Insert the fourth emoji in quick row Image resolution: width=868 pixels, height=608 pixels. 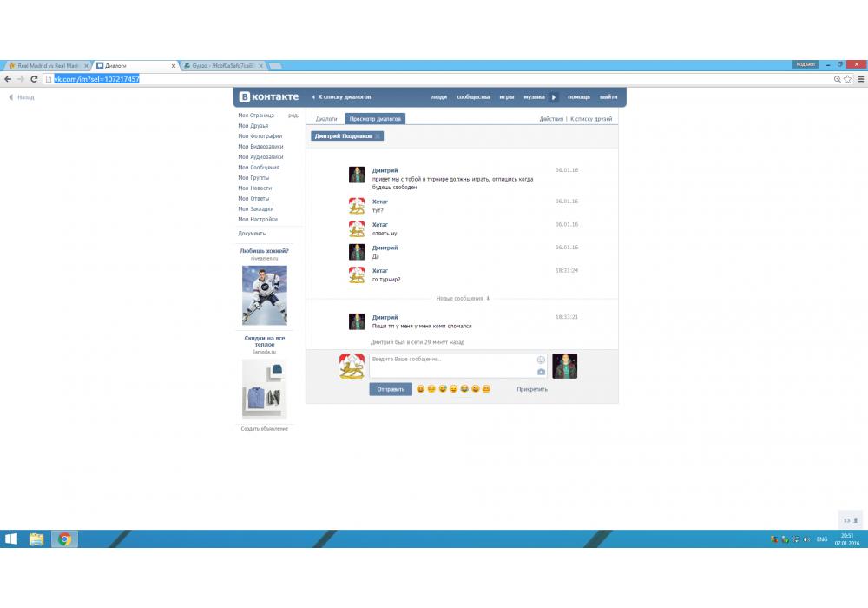(x=453, y=389)
